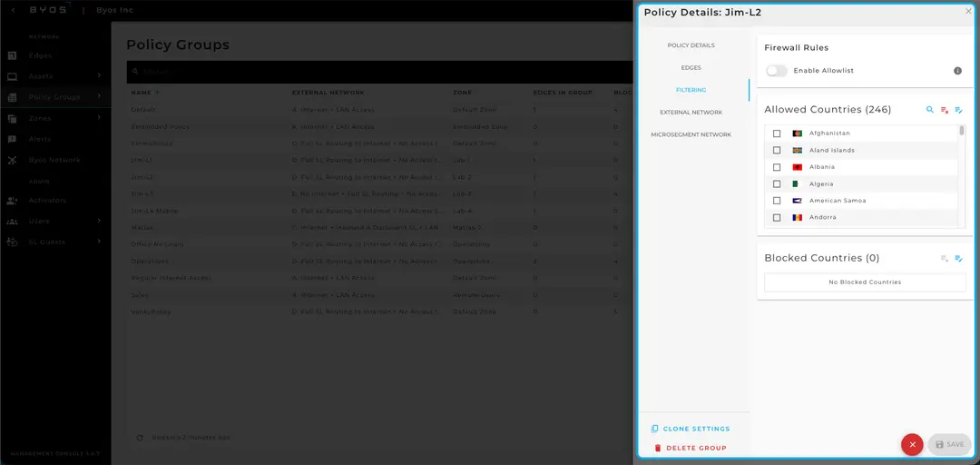Image resolution: width=980 pixels, height=465 pixels.
Task: Click the Edges icon in the sidebar
Action: [x=12, y=55]
